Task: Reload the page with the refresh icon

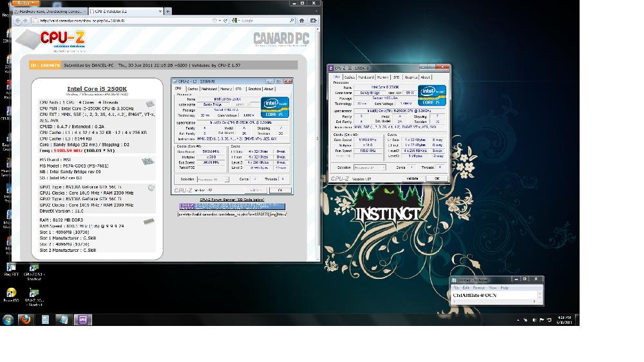Action: [225, 20]
